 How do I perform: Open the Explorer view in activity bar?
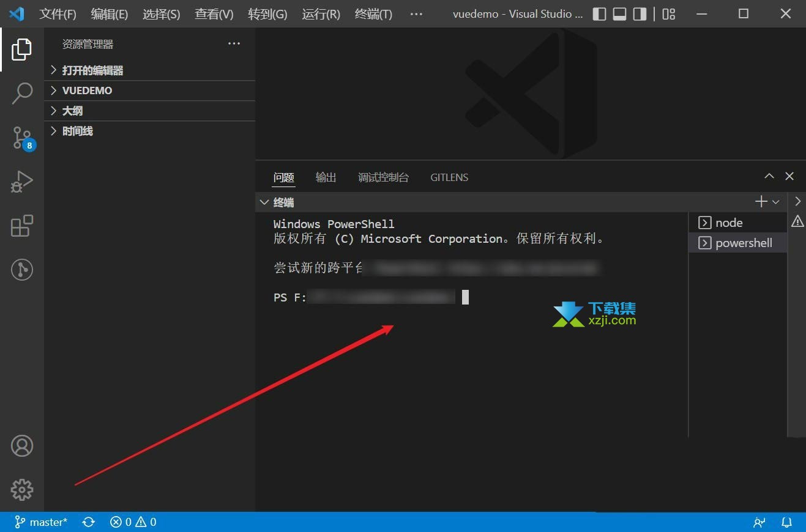point(21,49)
